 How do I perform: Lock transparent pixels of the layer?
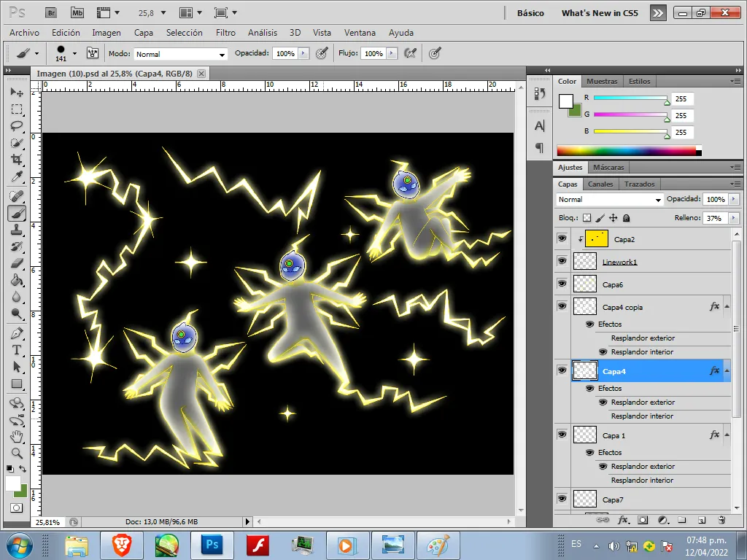[587, 218]
